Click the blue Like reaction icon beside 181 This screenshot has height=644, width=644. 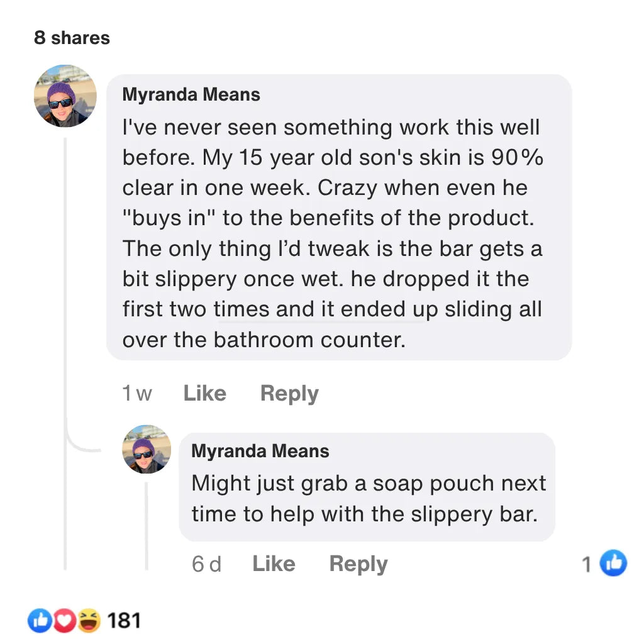(39, 621)
